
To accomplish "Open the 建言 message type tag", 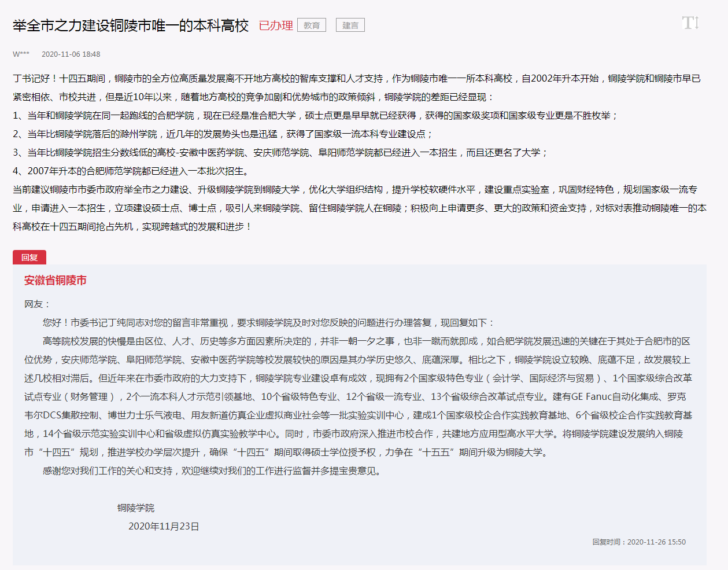I will [x=350, y=25].
